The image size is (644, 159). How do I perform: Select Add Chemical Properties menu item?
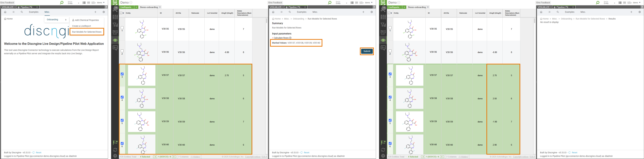85,20
